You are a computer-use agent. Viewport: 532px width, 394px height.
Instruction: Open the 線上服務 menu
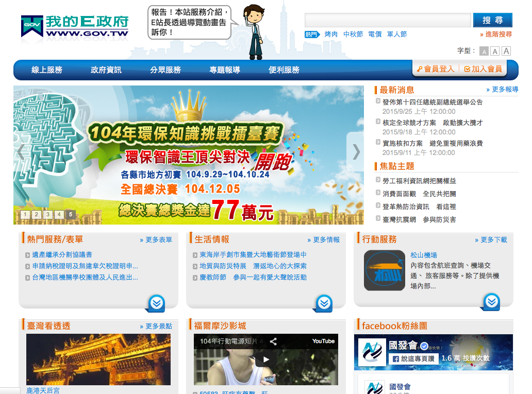click(47, 70)
